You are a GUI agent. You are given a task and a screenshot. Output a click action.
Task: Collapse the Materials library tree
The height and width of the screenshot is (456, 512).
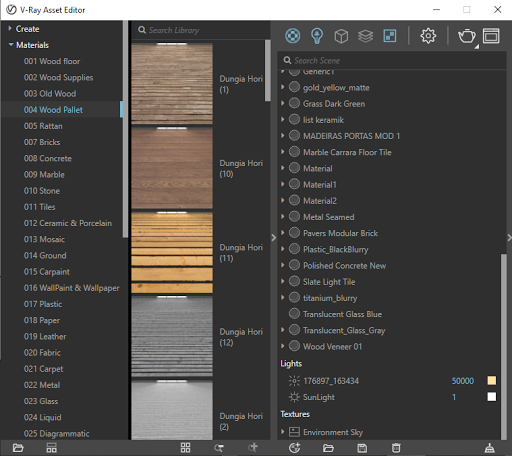pyautogui.click(x=11, y=45)
